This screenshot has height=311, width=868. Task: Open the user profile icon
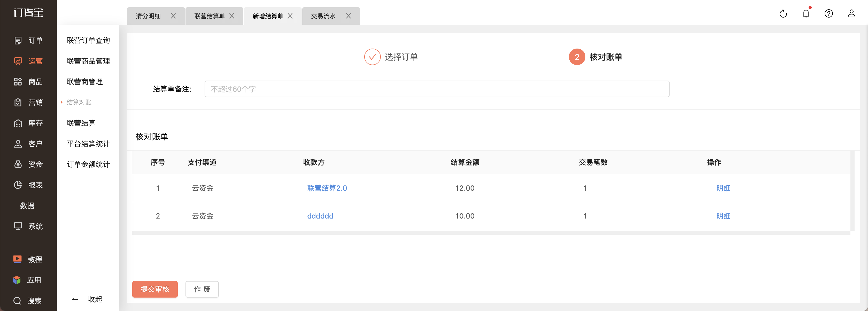pyautogui.click(x=851, y=13)
